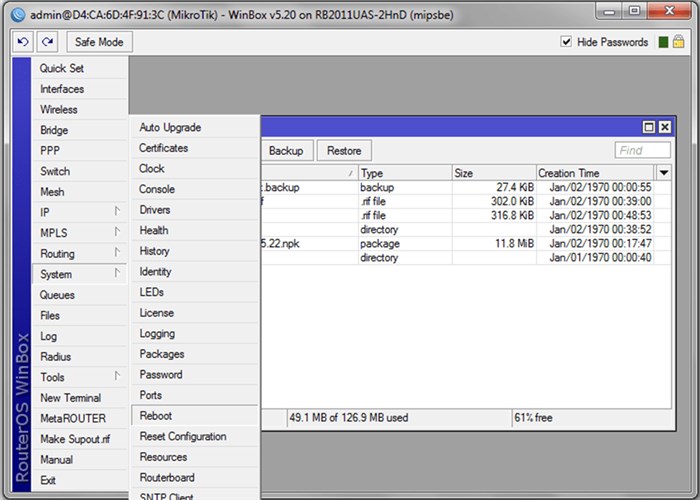Viewport: 700px width, 500px height.
Task: Open the Radius menu
Action: coord(79,356)
